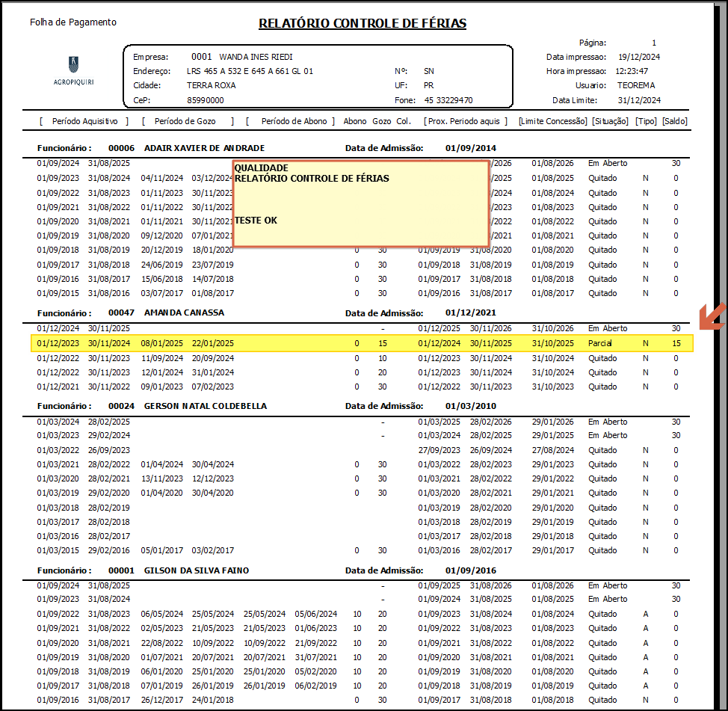The height and width of the screenshot is (711, 728).
Task: Click the date 12/01/2024 in Amanda's rows
Action: click(x=162, y=372)
